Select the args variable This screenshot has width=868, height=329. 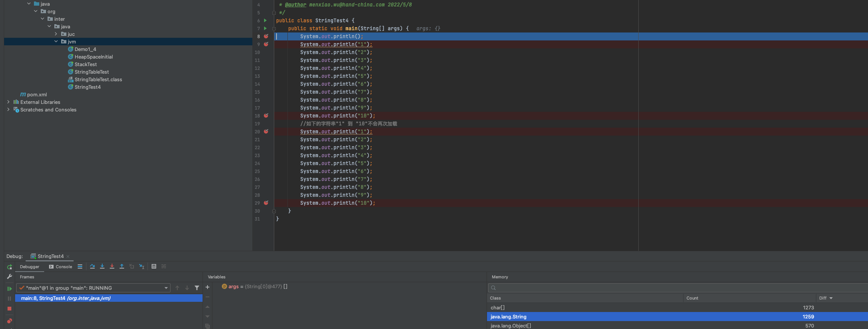[255, 286]
